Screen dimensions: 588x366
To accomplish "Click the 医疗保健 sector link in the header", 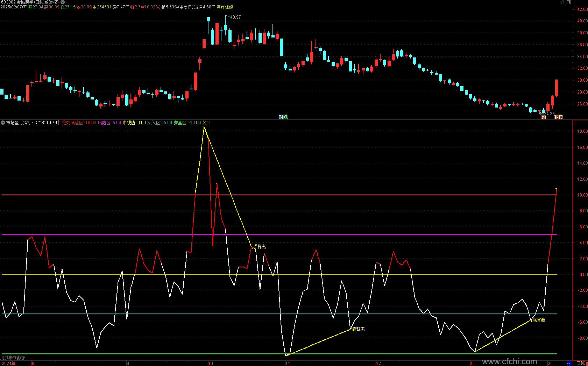I will tap(225, 7).
